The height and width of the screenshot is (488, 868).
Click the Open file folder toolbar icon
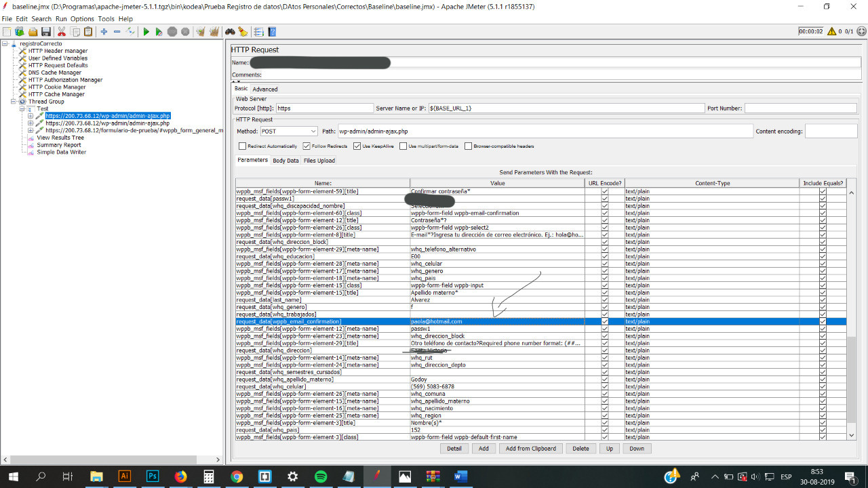[x=33, y=32]
